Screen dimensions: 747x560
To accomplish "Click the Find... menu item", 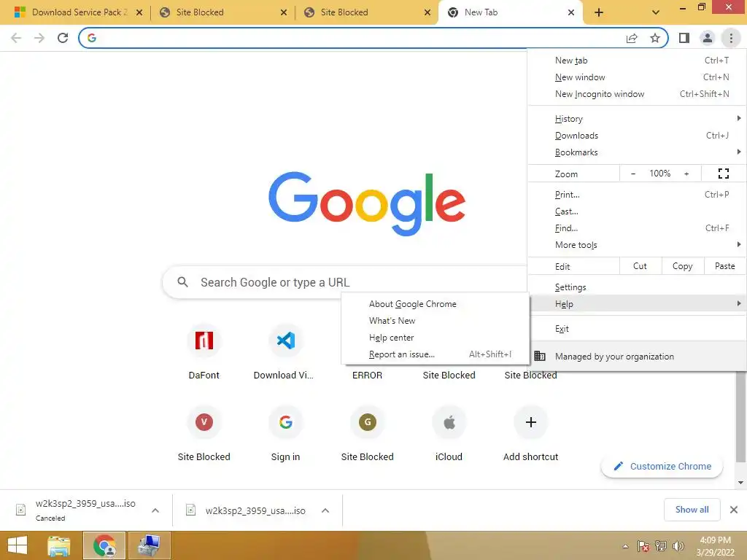I will click(x=637, y=228).
